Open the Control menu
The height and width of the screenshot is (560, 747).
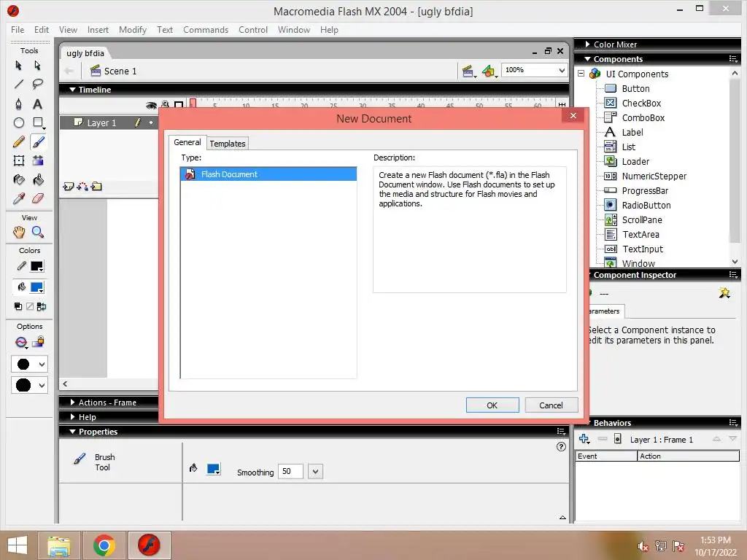[253, 29]
